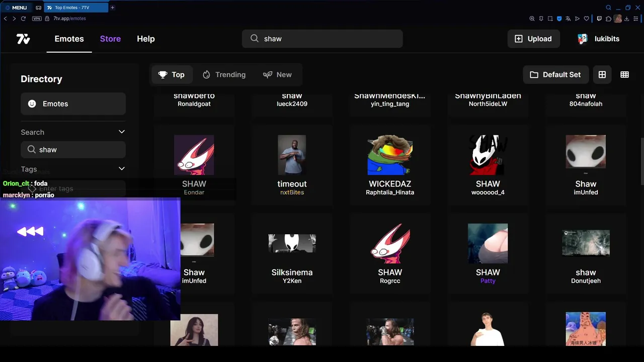644x362 pixels.
Task: Click author name yin_ting_tang
Action: click(390, 104)
